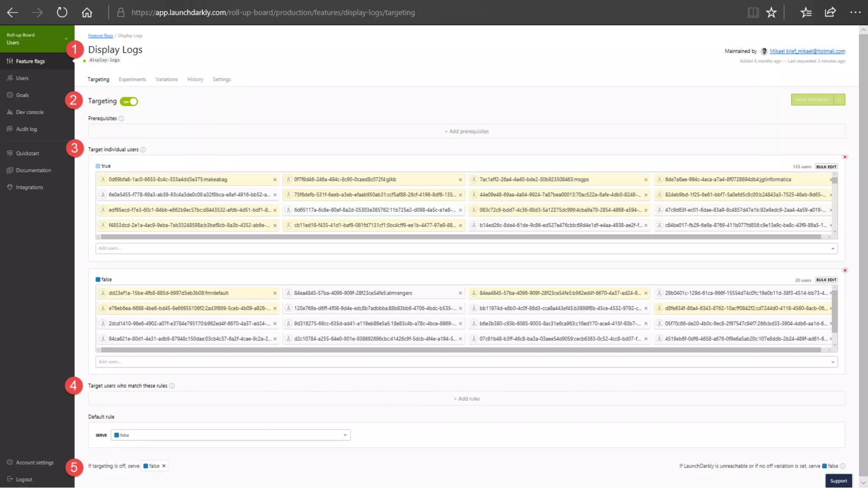Image resolution: width=868 pixels, height=488 pixels.
Task: Open the maintainer email link
Action: [x=807, y=51]
